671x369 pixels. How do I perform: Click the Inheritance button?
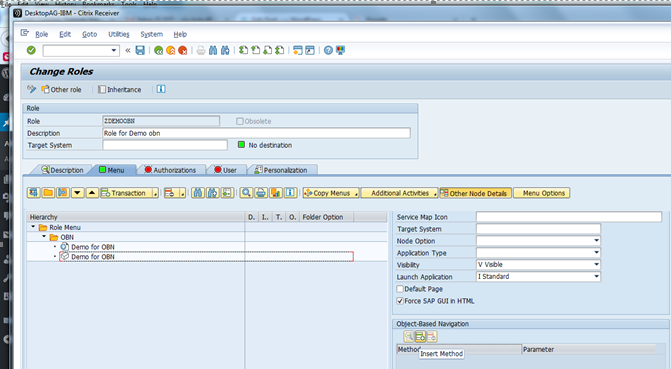tap(119, 89)
